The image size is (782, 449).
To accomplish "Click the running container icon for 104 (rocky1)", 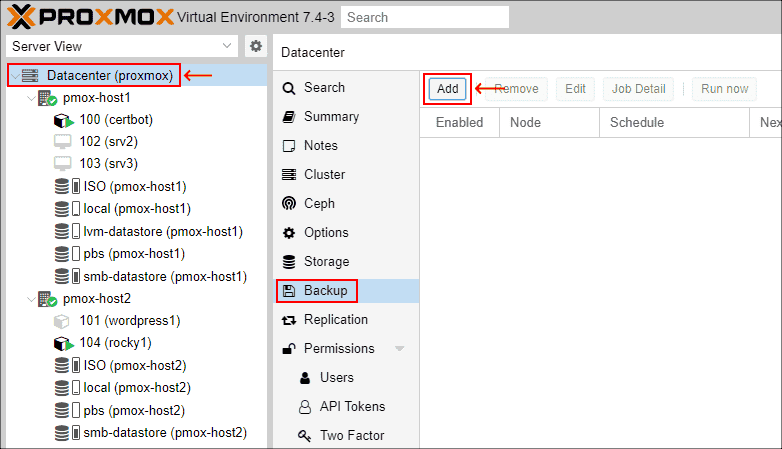I will [63, 343].
